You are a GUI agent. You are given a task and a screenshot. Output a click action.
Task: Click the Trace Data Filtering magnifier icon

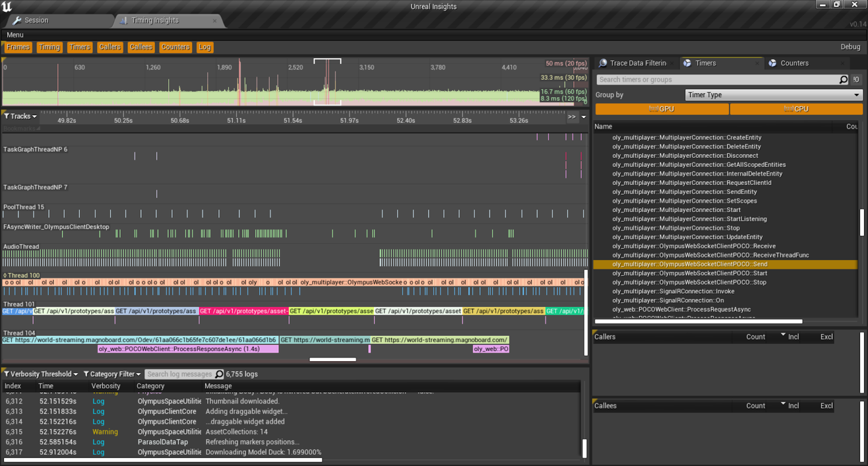pyautogui.click(x=603, y=63)
